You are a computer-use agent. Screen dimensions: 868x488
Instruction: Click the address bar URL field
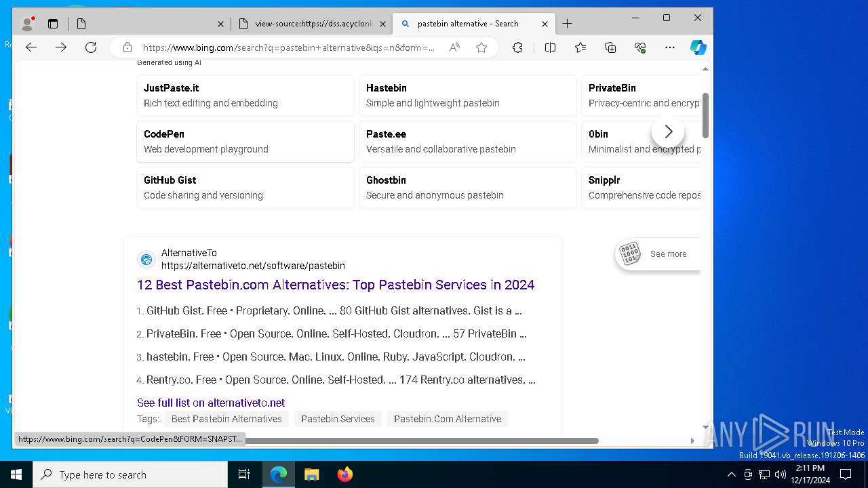(x=288, y=47)
